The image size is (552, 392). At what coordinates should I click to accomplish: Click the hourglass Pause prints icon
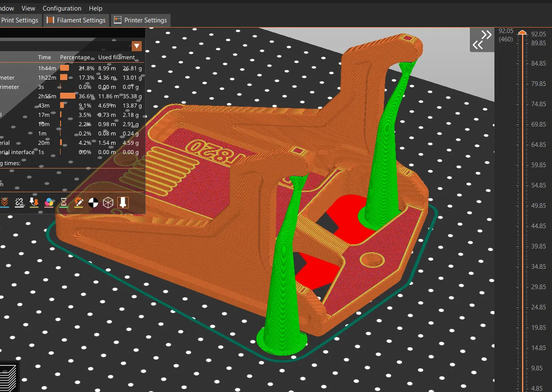[x=63, y=202]
